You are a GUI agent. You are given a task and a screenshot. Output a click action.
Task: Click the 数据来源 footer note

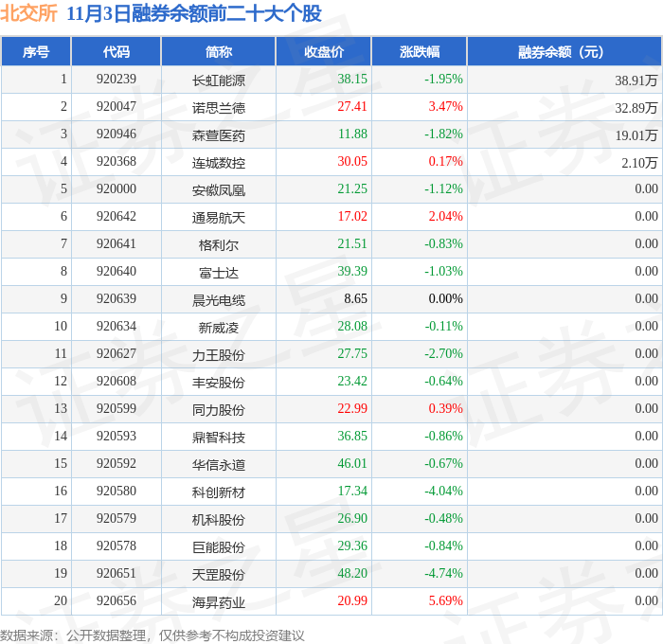pos(152,635)
